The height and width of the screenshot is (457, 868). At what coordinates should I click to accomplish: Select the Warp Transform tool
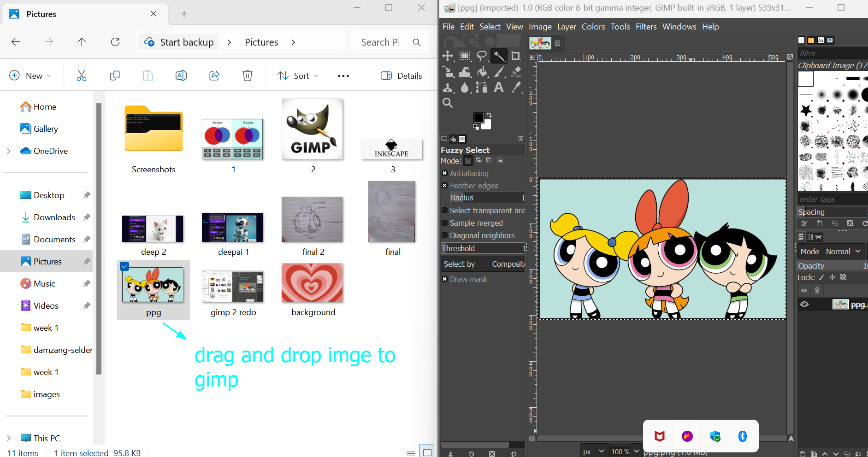click(x=465, y=72)
